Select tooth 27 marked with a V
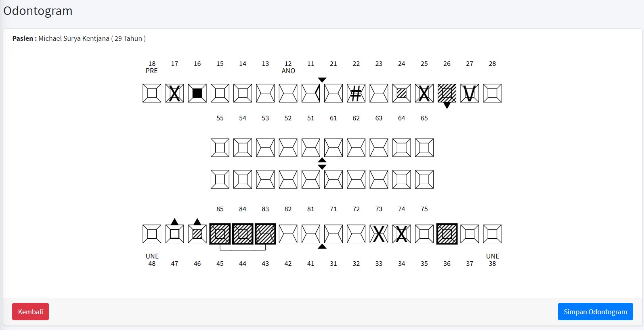Image resolution: width=644 pixels, height=330 pixels. point(470,93)
